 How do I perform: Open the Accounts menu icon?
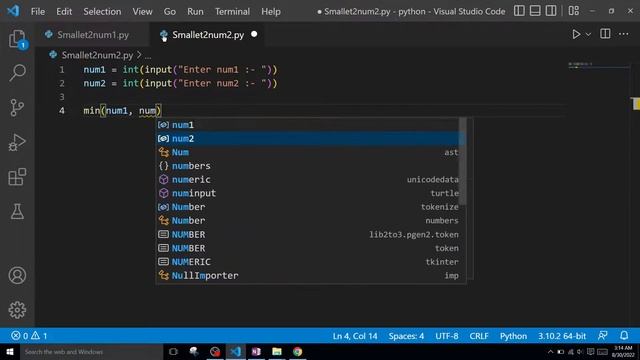pyautogui.click(x=17, y=276)
